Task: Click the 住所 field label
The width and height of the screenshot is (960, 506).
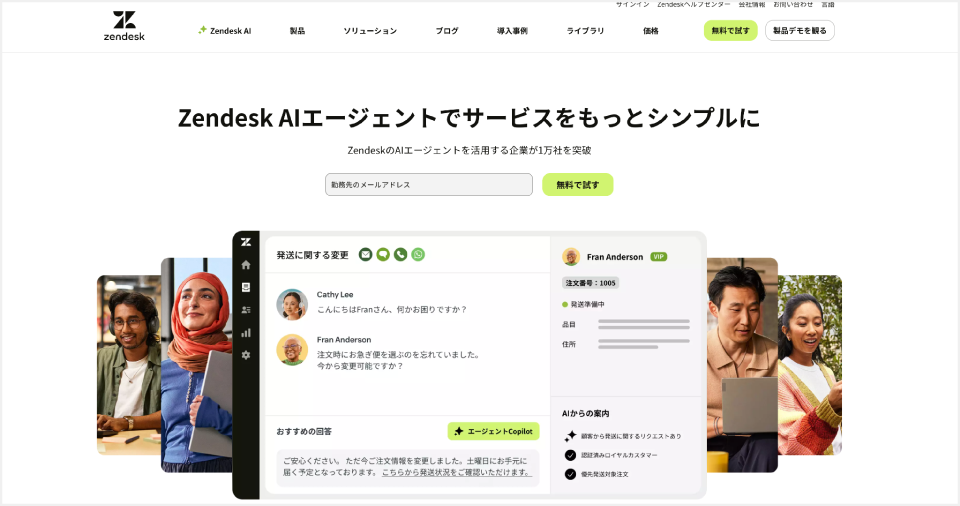Action: (569, 344)
